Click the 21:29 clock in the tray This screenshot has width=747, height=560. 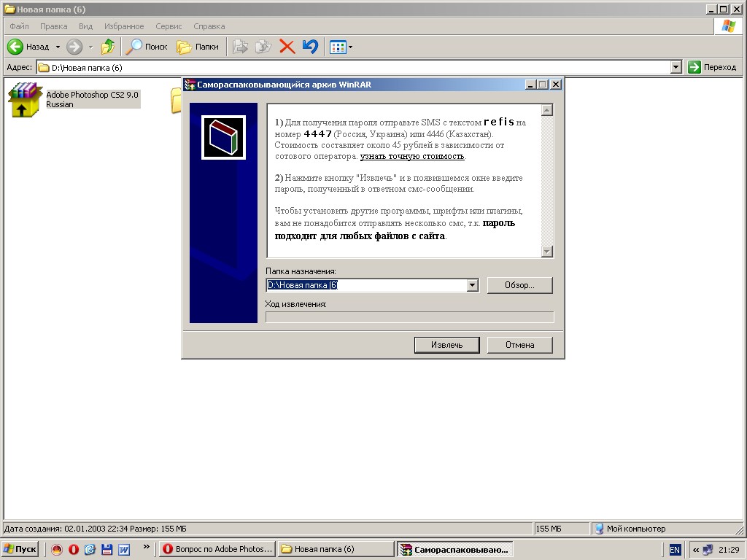[729, 550]
